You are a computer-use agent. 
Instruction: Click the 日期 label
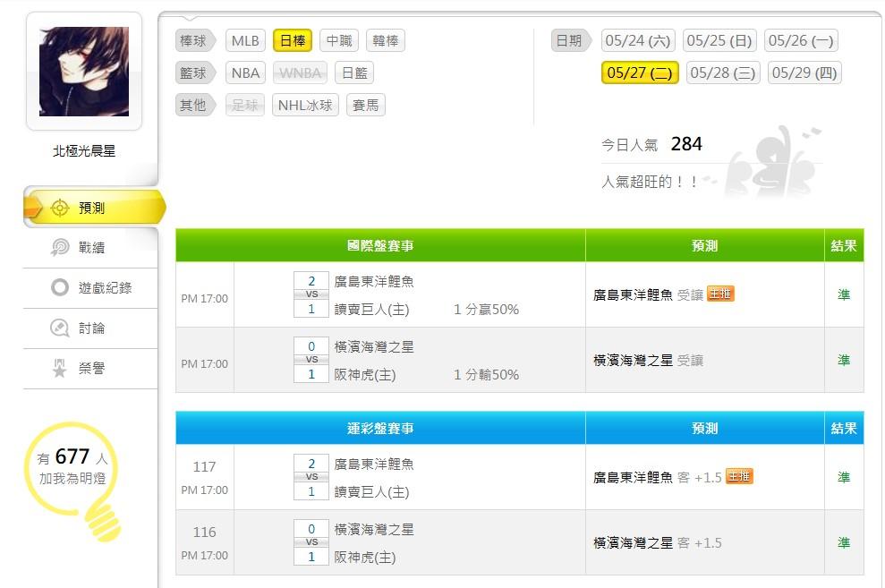pyautogui.click(x=571, y=40)
